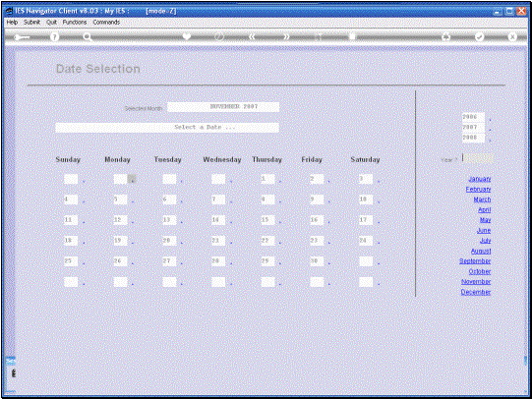
Task: Click the round X cancel icon
Action: [512, 37]
